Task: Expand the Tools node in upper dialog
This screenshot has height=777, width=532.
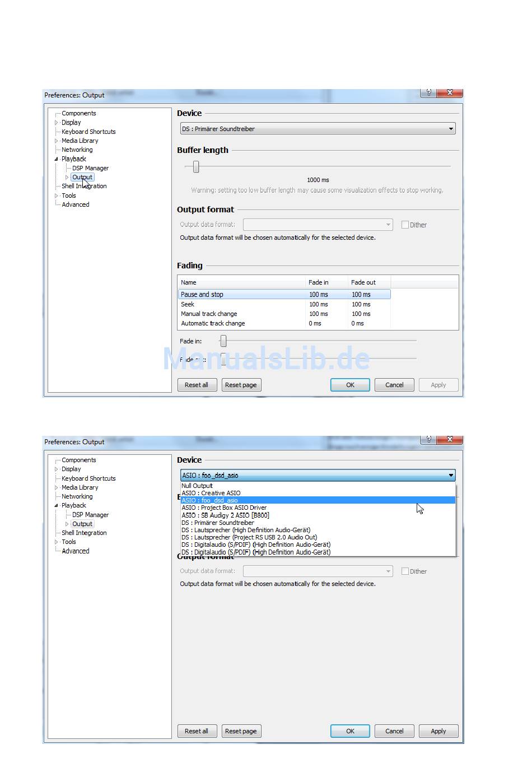Action: (x=57, y=196)
